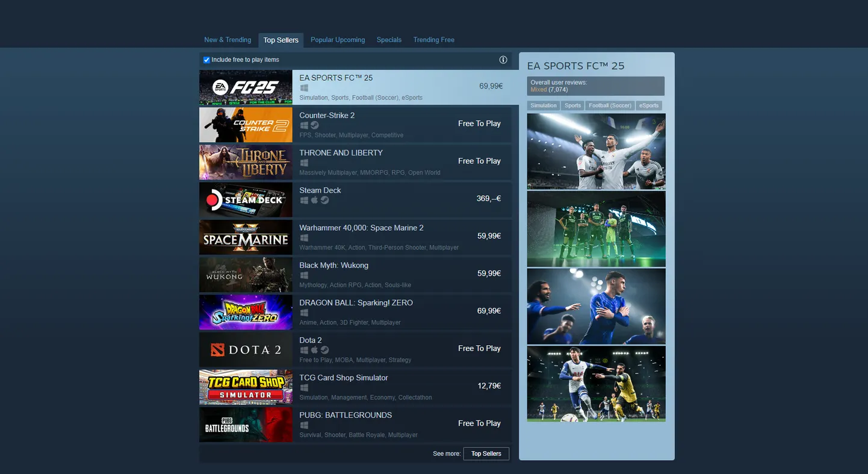Click the SteamOS icon under Counter-Strike 2
This screenshot has width=868, height=474.
314,125
